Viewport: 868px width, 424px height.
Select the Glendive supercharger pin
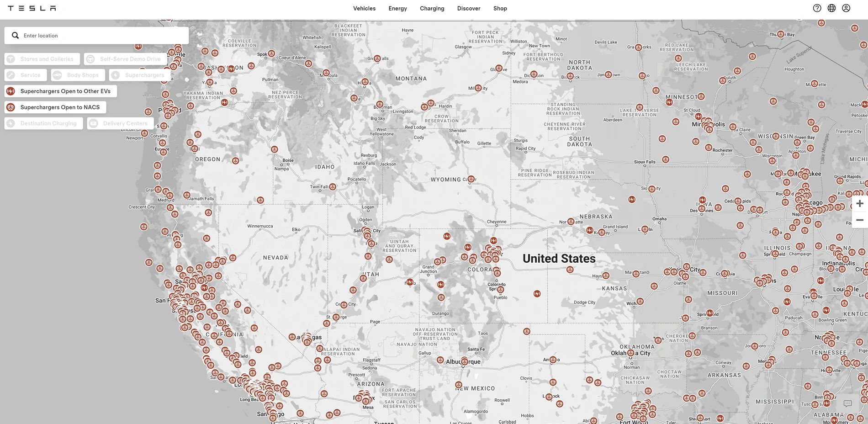click(x=499, y=69)
